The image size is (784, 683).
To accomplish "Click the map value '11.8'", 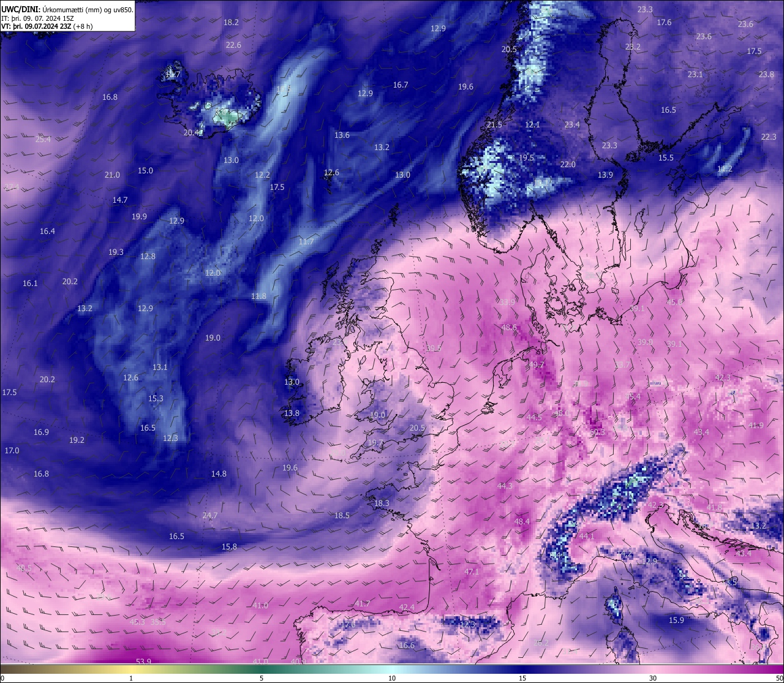I will point(258,296).
